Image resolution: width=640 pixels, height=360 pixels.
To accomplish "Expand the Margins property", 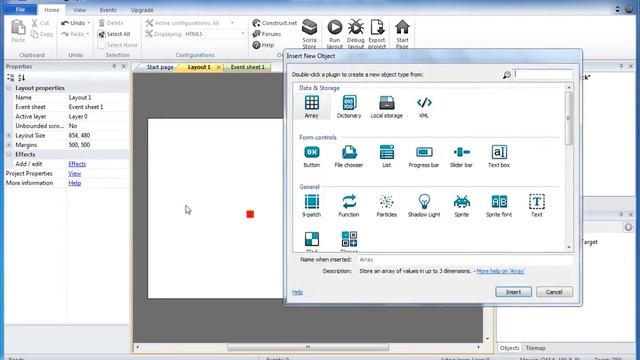I will (9, 145).
